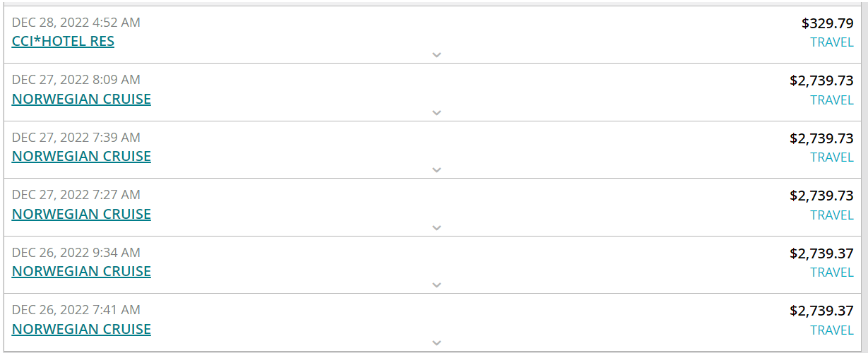Open Norwegian Cruise link from 8:09 AM
Screen dimensions: 868x353
[x=81, y=99]
